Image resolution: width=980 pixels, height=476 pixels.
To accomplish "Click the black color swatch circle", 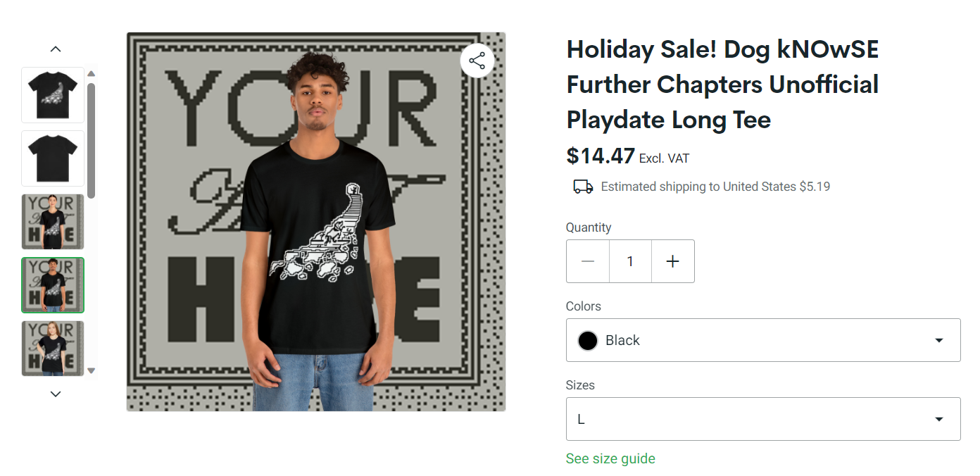I will [x=588, y=341].
